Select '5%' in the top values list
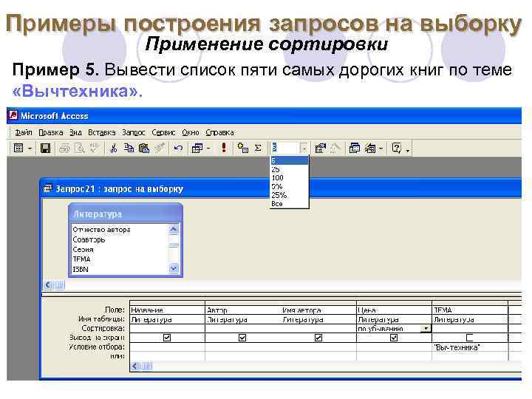 click(290, 186)
